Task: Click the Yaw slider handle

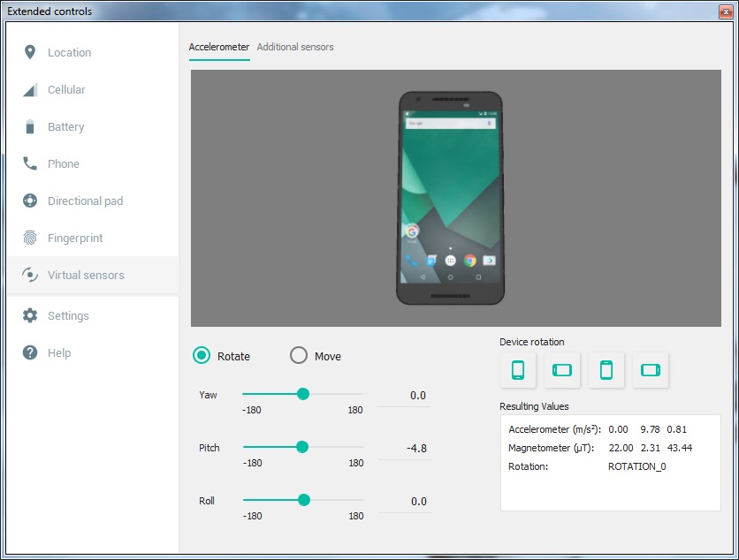Action: 303,394
